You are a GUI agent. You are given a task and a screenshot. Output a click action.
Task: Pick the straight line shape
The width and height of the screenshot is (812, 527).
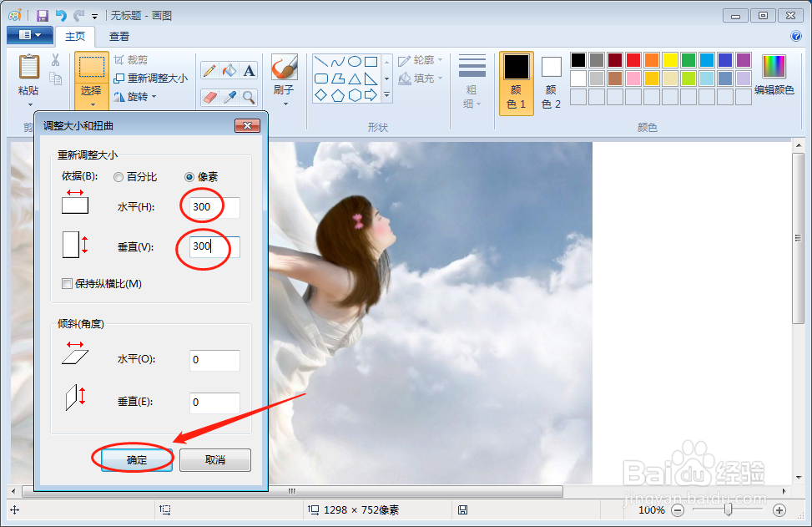pyautogui.click(x=321, y=62)
